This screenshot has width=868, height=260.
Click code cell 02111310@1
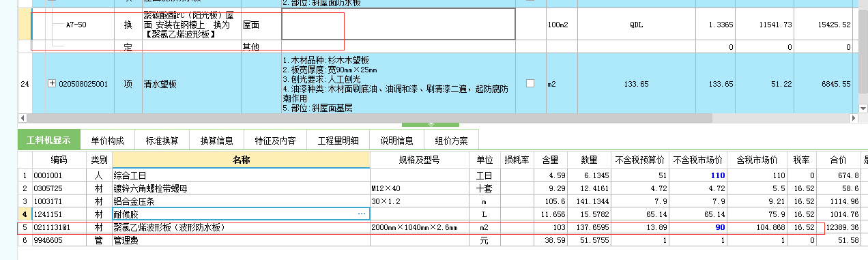[x=59, y=227]
